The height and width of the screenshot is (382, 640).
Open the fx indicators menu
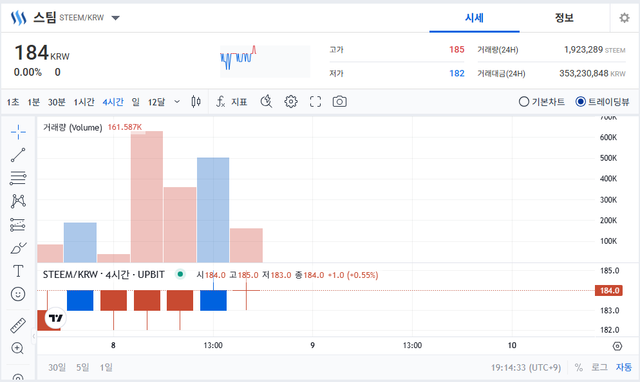coord(220,102)
